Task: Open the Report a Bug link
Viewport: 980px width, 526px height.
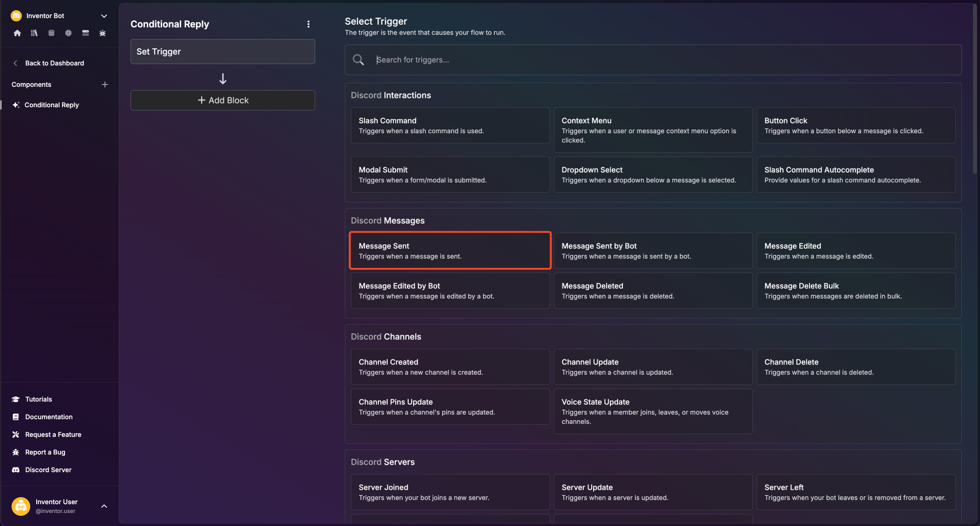Action: [45, 452]
